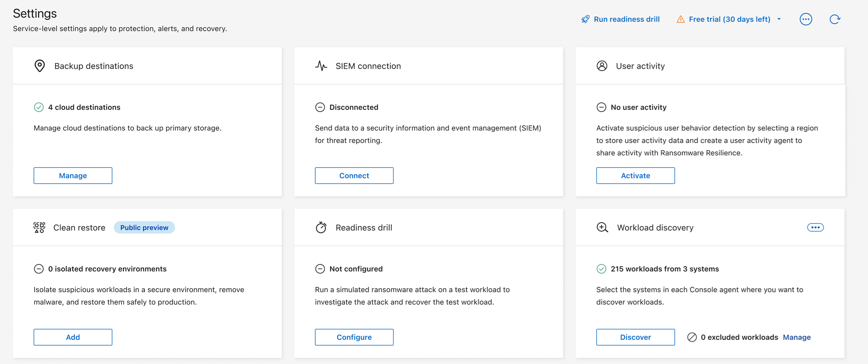Click the location pin icon on Backup destinations
The image size is (868, 364).
click(40, 66)
